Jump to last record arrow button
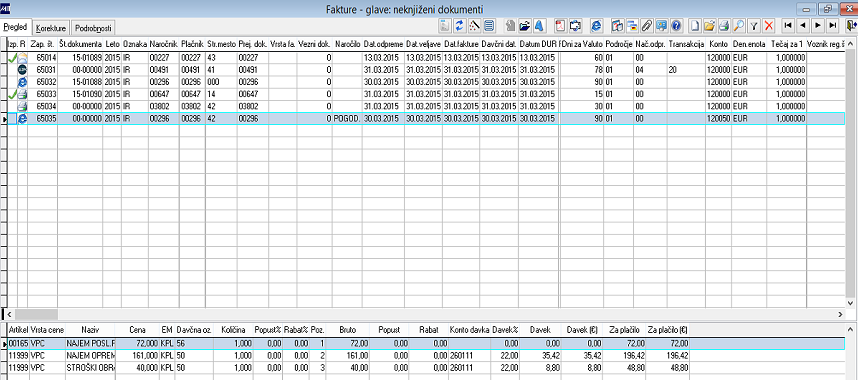Screen dimensions: 858x380 tap(833, 25)
